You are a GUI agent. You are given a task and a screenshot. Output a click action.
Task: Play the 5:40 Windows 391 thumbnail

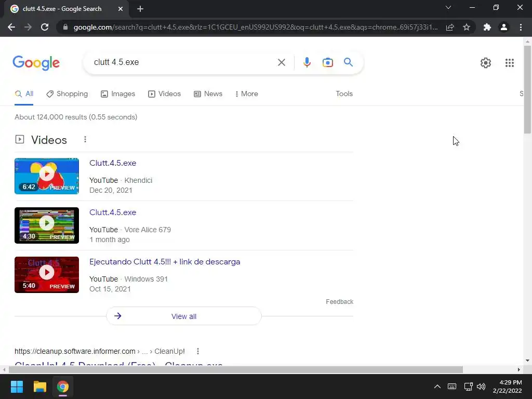click(x=47, y=275)
